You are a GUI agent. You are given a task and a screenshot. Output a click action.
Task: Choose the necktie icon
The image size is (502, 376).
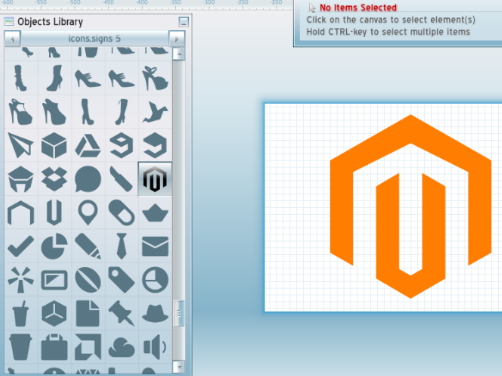tap(121, 246)
